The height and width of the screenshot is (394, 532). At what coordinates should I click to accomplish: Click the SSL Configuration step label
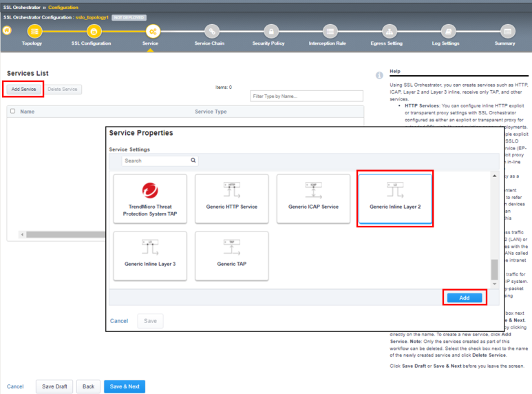click(x=92, y=43)
